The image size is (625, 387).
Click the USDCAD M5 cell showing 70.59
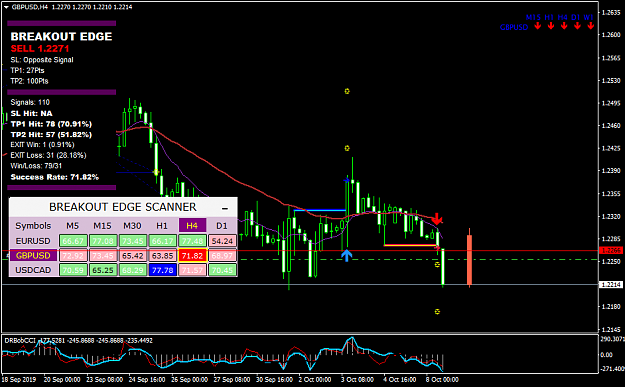click(x=73, y=270)
